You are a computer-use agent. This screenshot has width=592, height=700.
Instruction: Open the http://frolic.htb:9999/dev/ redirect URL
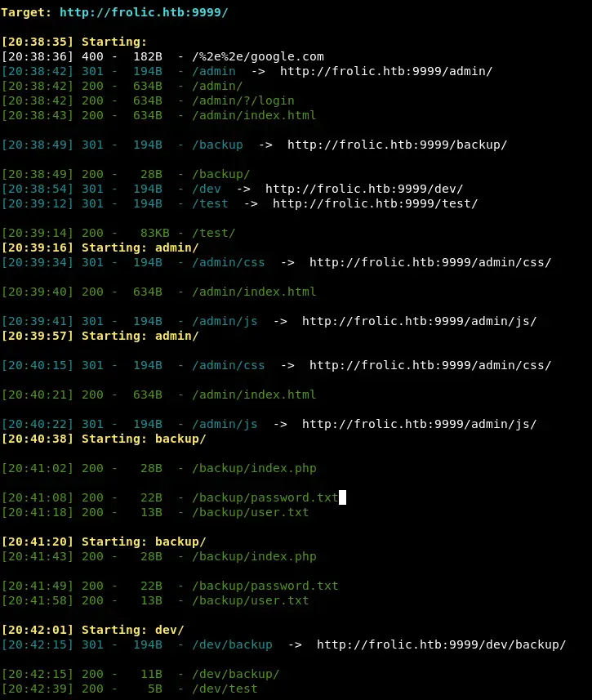(x=363, y=189)
